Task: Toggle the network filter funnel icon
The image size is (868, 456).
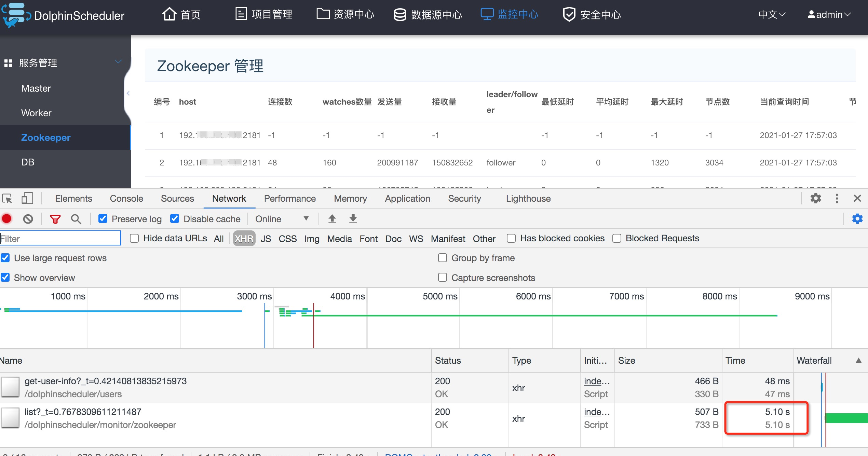Action: (x=55, y=219)
